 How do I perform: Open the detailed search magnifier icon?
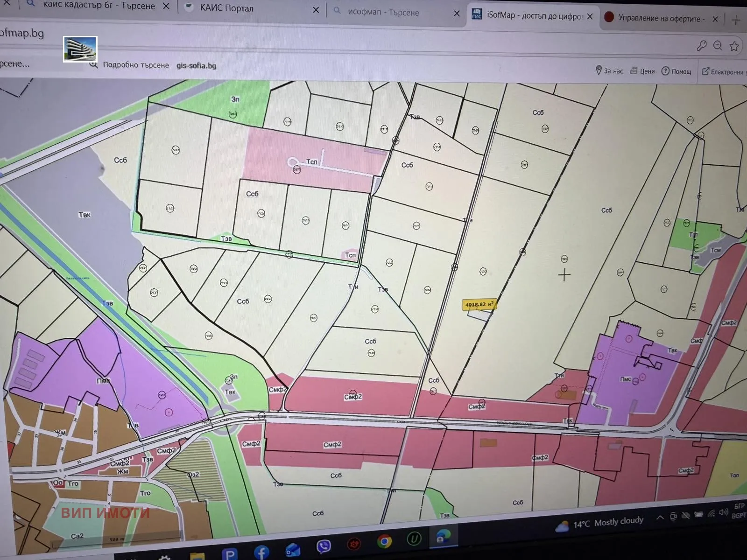pos(93,65)
